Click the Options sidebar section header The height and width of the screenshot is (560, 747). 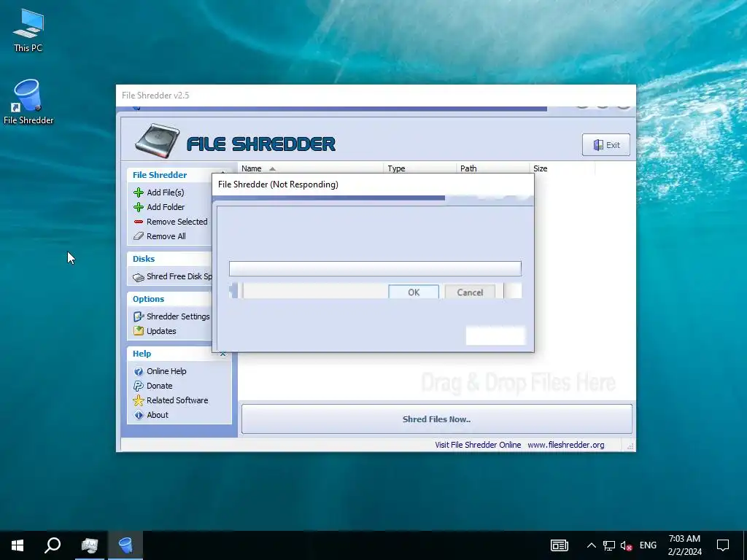[x=148, y=299]
